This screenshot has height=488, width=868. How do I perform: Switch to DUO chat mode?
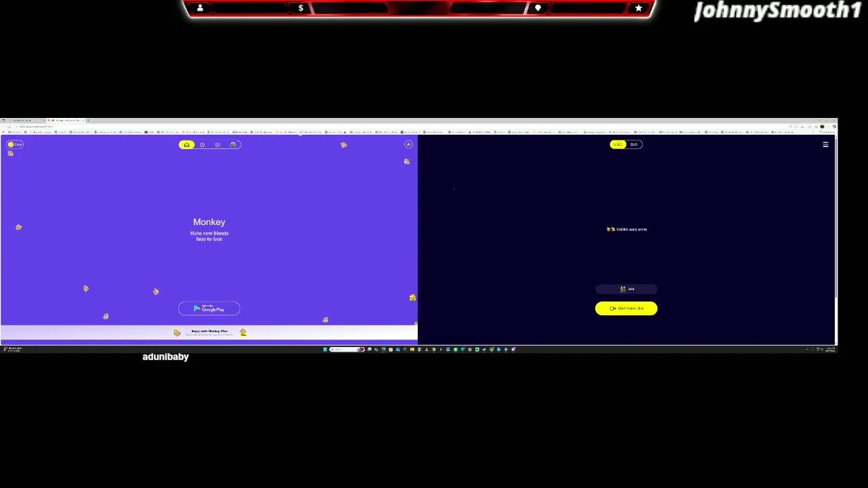click(634, 144)
